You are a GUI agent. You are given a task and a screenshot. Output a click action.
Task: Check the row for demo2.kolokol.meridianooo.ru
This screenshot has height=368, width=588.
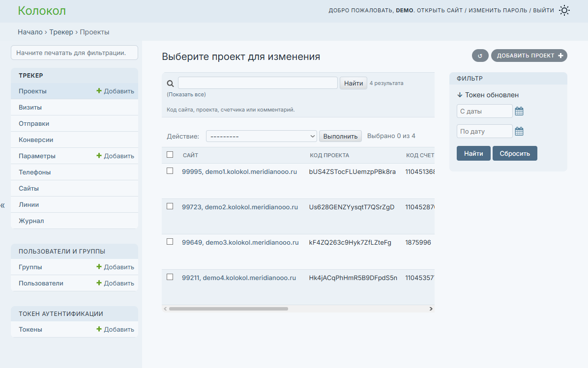(x=170, y=206)
